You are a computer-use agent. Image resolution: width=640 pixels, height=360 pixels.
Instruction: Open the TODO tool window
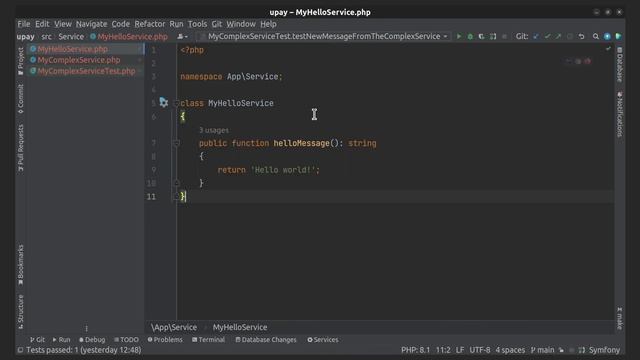point(126,340)
